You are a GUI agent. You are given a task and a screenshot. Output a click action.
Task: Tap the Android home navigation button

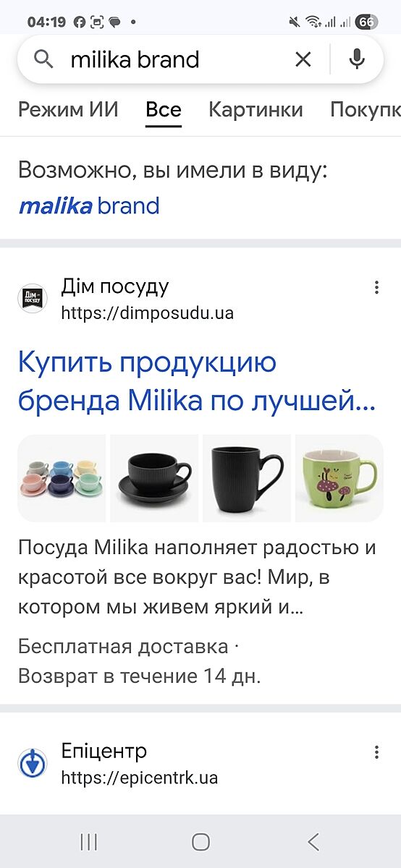click(x=200, y=841)
